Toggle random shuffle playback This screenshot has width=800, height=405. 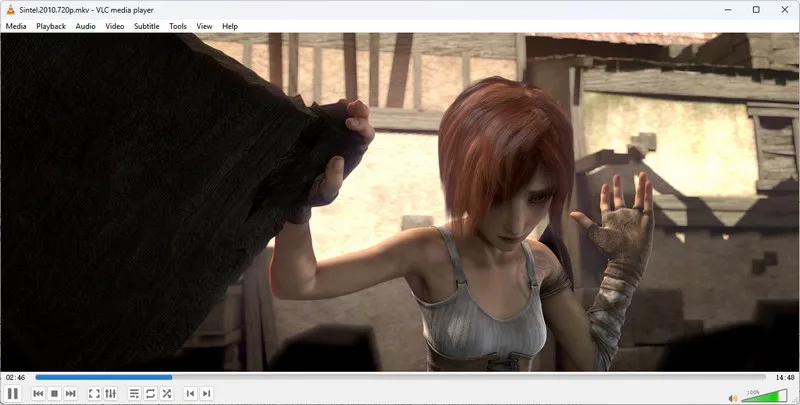[x=167, y=393]
